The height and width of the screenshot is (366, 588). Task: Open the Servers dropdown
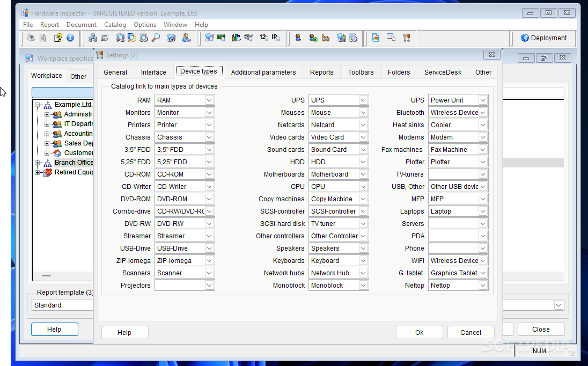coord(483,223)
